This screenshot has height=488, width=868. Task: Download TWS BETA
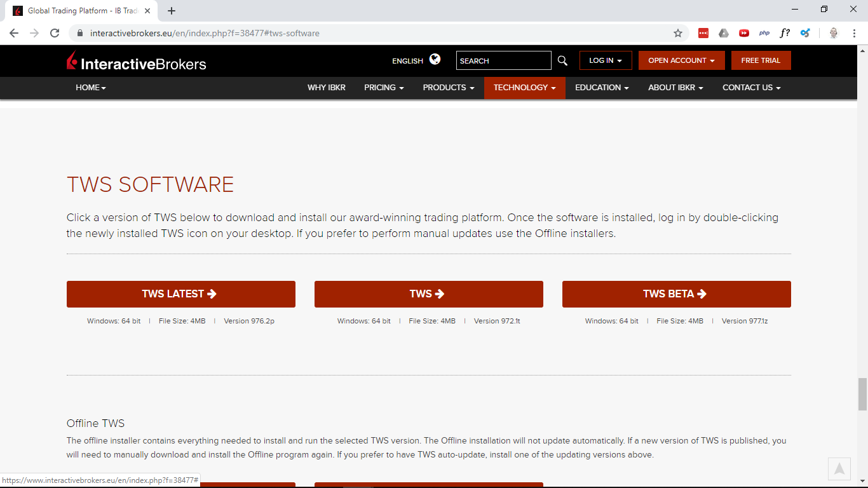[x=677, y=294]
